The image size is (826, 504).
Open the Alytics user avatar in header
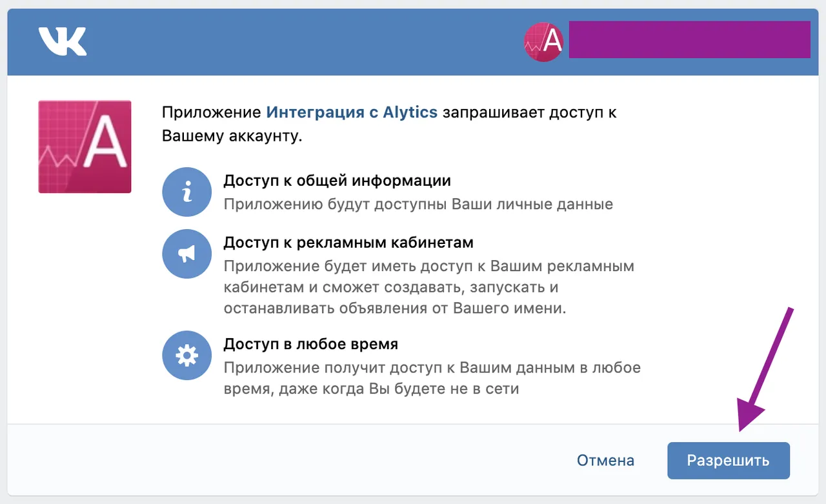tap(543, 41)
